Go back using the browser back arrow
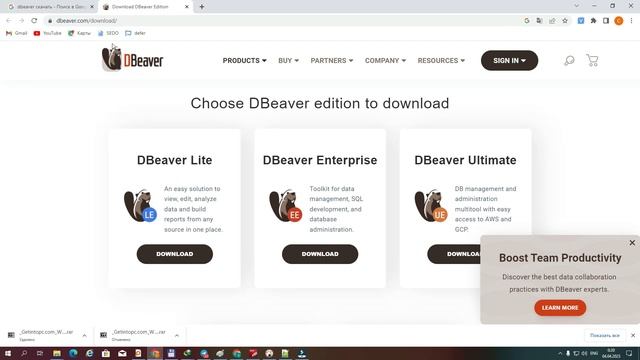 (9, 20)
